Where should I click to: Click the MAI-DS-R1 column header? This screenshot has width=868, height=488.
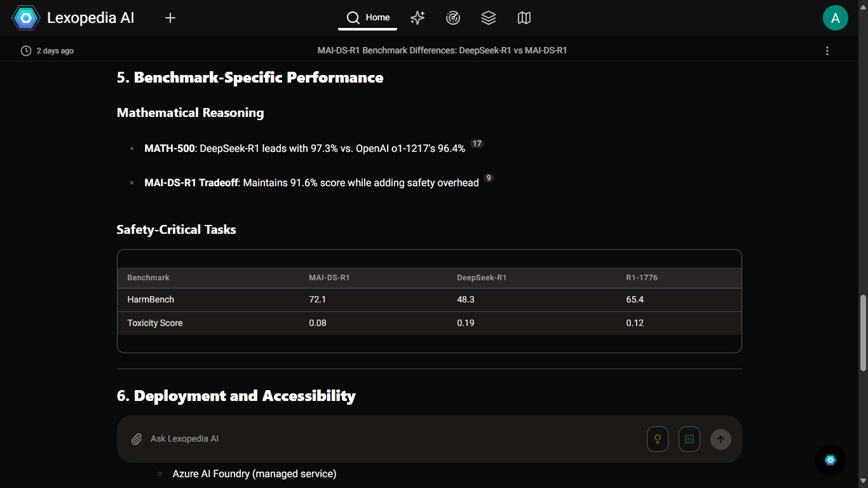click(329, 278)
